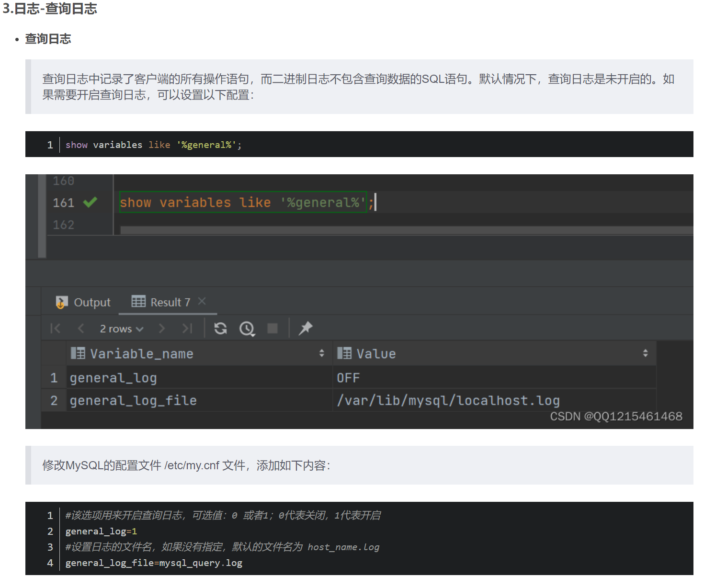Go to next page of results
Viewport: 704px width, 588px height.
click(x=162, y=328)
